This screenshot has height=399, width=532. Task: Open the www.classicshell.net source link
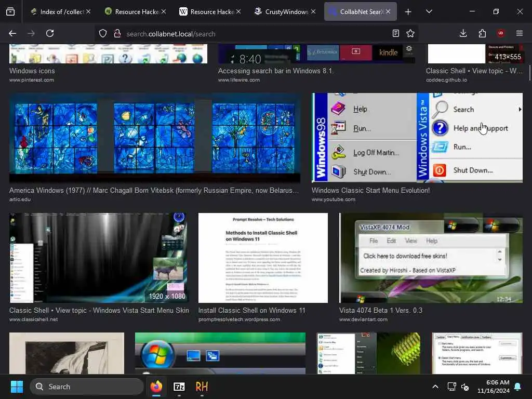click(34, 320)
